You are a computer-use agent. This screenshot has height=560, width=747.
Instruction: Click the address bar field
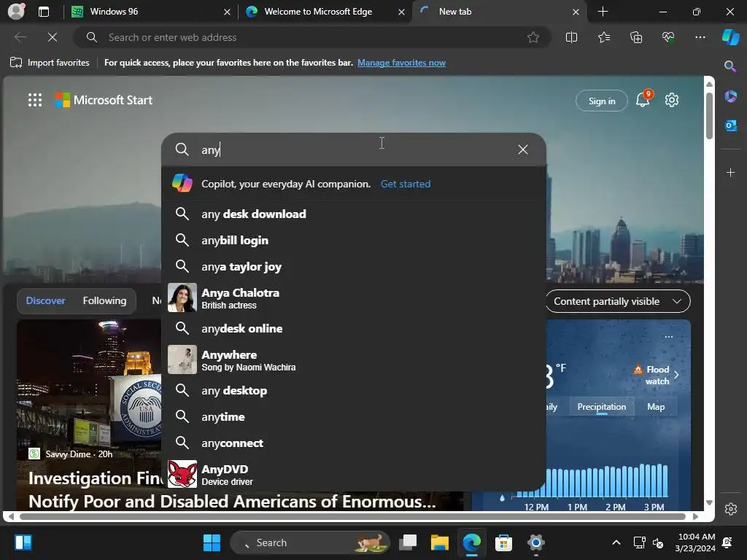coord(312,37)
